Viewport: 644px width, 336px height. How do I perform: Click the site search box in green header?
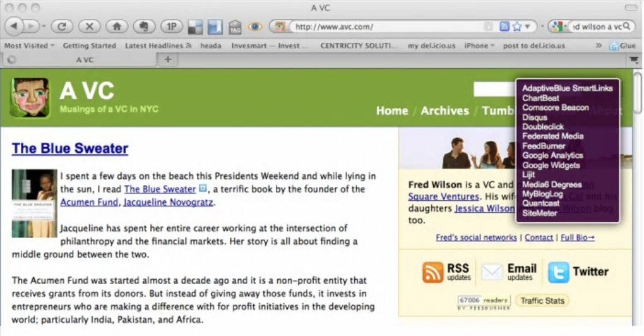point(496,89)
